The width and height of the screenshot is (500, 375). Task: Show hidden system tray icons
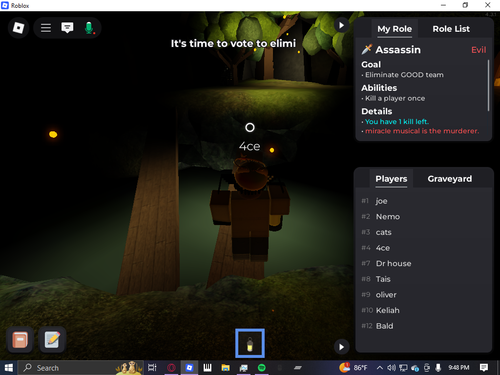pos(379,368)
